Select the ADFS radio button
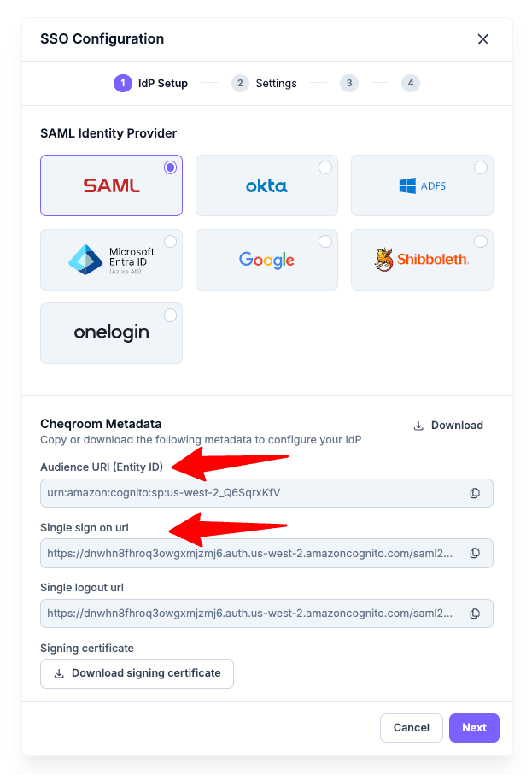Screen dimensions: 532x775 (x=481, y=167)
